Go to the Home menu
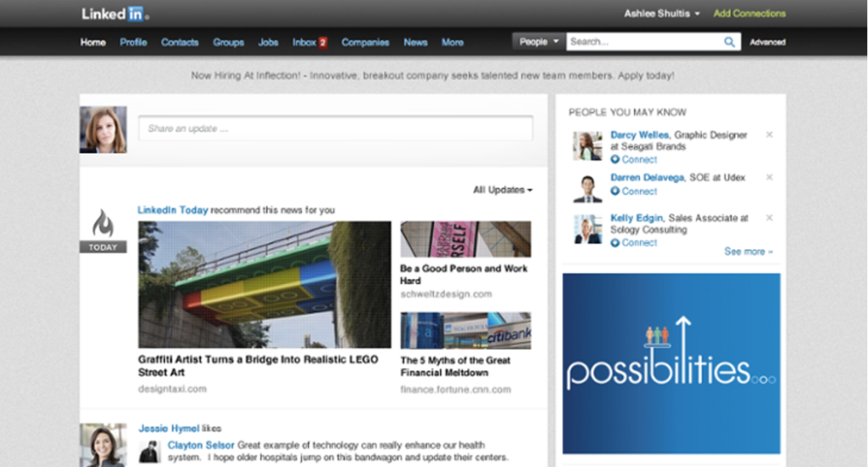This screenshot has height=467, width=868. click(92, 42)
